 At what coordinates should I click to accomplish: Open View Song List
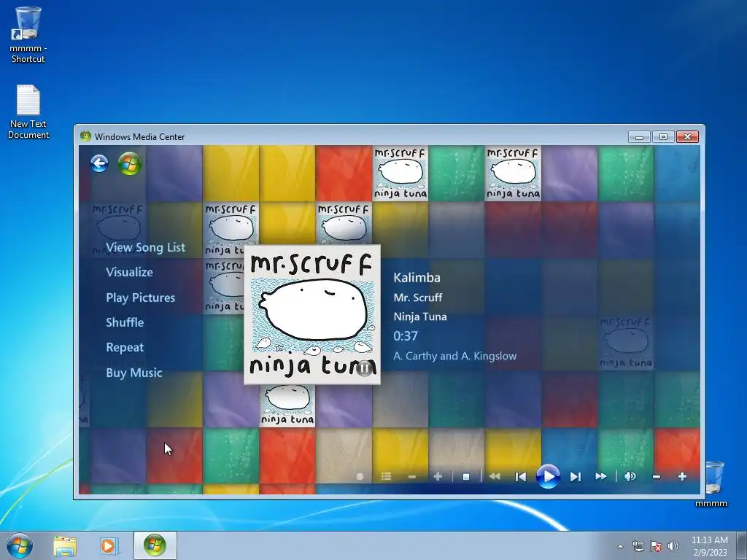pyautogui.click(x=145, y=247)
